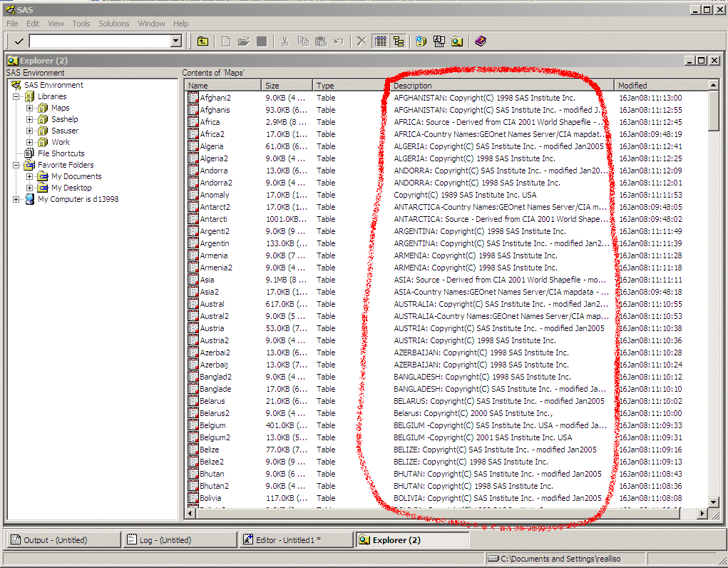728x568 pixels.
Task: Collapse the Favorite Folders node
Action: click(x=16, y=165)
